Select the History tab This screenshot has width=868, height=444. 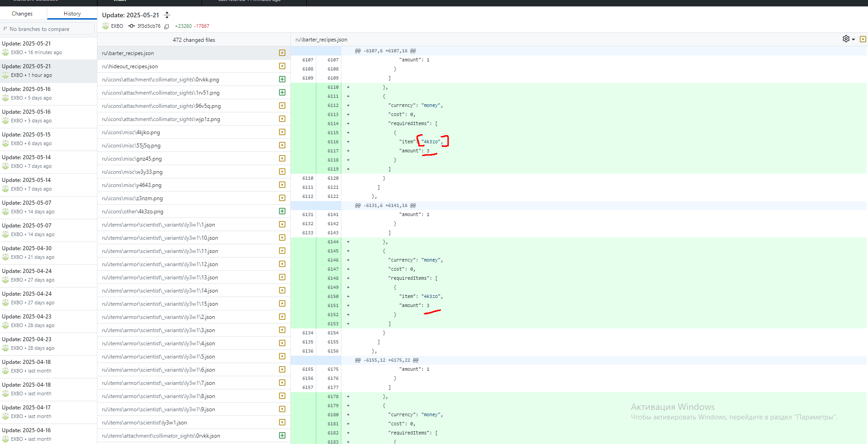click(72, 14)
